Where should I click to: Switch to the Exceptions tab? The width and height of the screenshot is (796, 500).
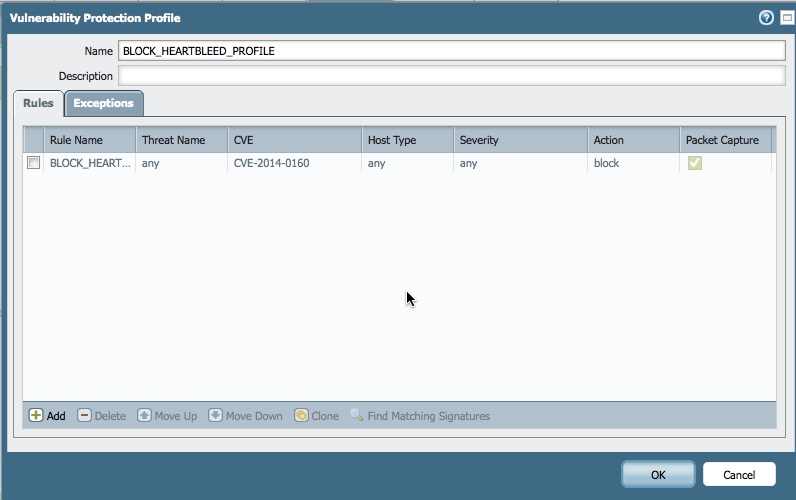[x=103, y=103]
